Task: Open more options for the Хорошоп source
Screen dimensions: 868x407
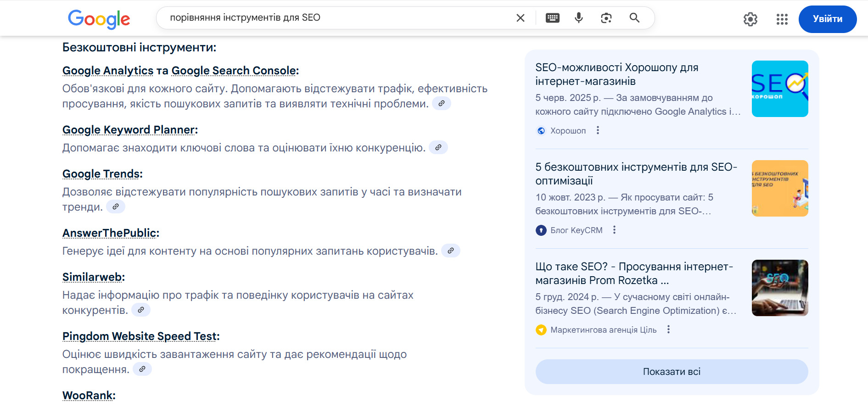Action: 598,130
